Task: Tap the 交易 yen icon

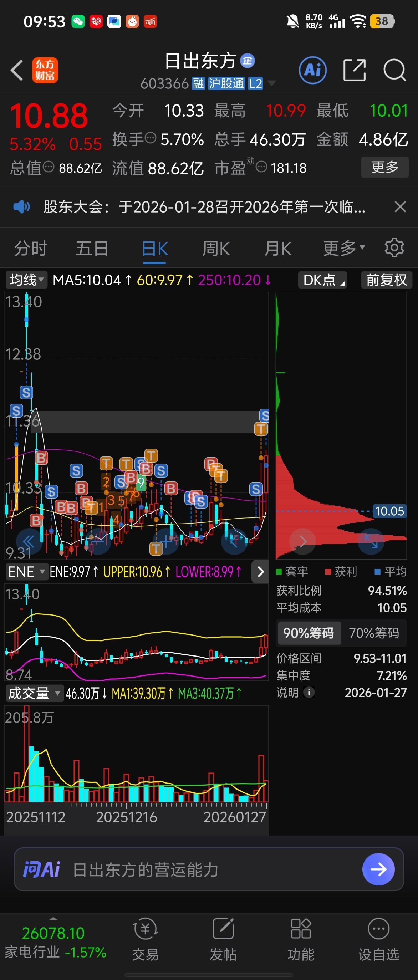Action: click(x=145, y=929)
